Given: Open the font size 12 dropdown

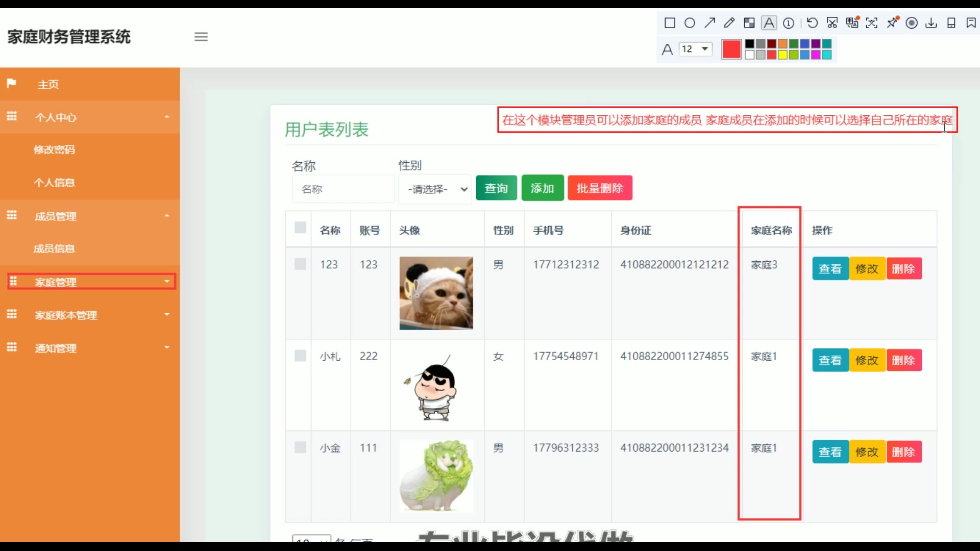Looking at the screenshot, I should pos(695,49).
